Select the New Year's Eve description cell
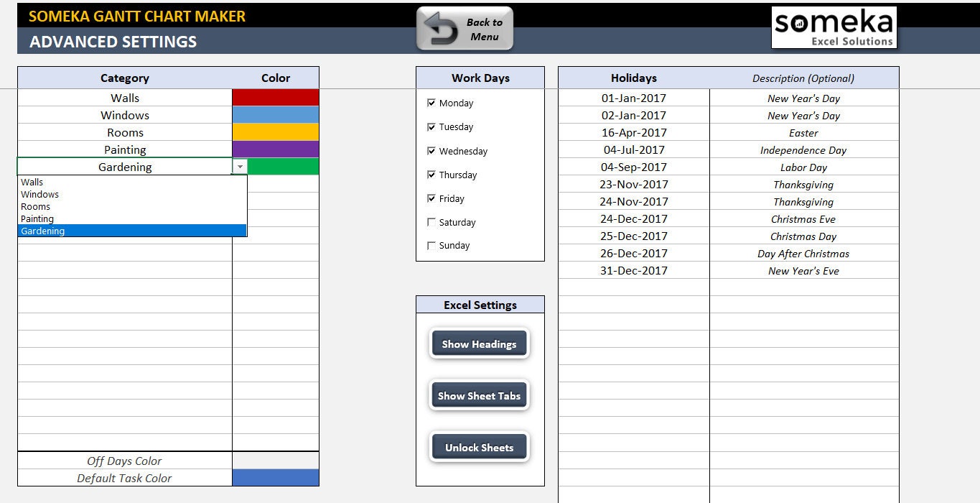980x503 pixels. point(804,270)
